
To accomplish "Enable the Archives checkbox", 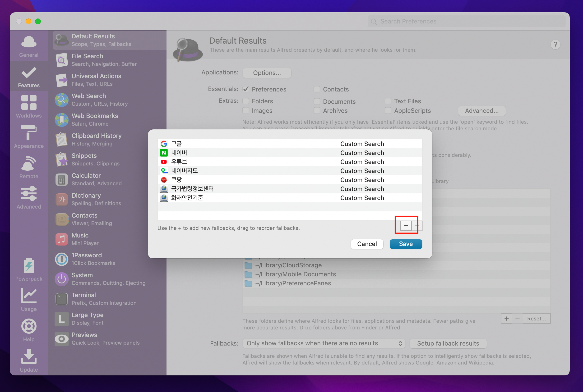I will 317,110.
